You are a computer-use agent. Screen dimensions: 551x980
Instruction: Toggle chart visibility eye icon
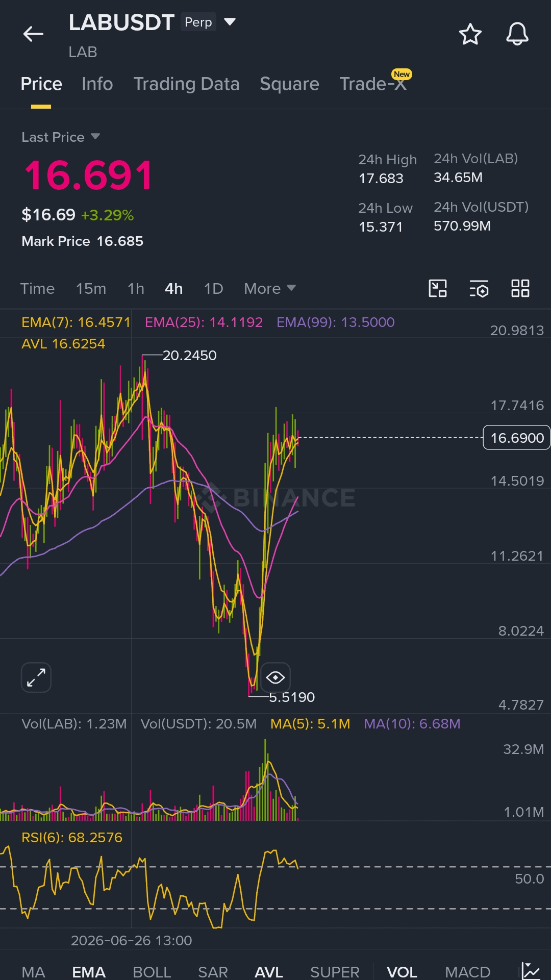(275, 677)
